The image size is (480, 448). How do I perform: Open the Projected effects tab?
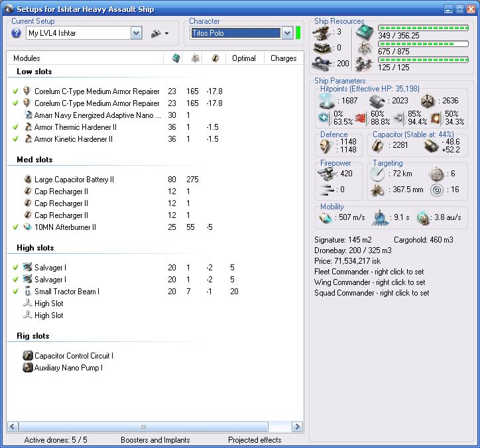(x=255, y=440)
